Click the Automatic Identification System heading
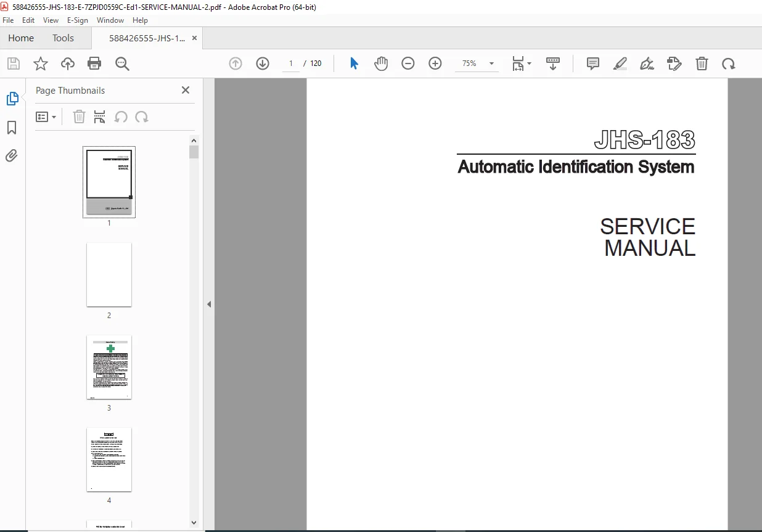The image size is (762, 532). pyautogui.click(x=576, y=167)
